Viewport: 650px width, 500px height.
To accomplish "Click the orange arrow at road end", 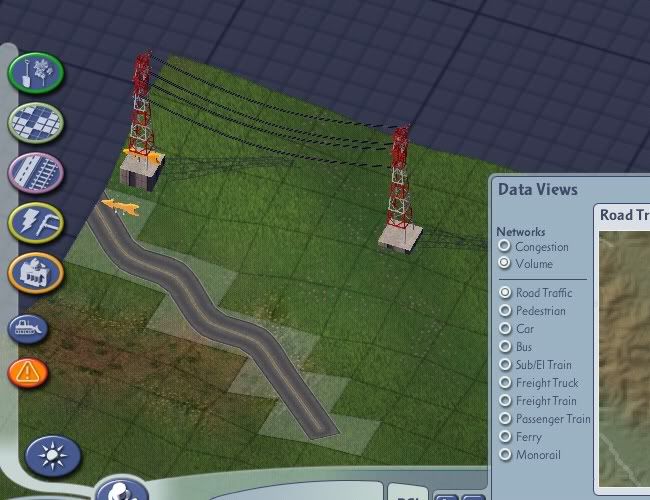I will pos(120,207).
